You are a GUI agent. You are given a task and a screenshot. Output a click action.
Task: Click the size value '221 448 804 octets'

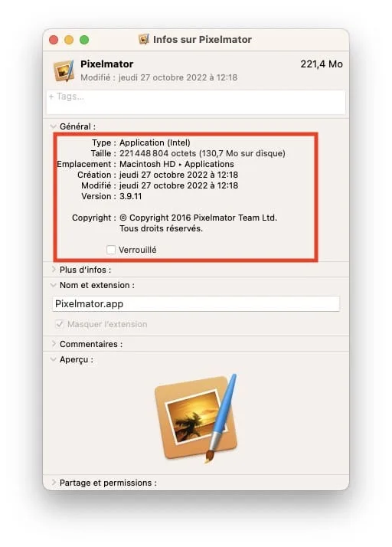click(158, 153)
